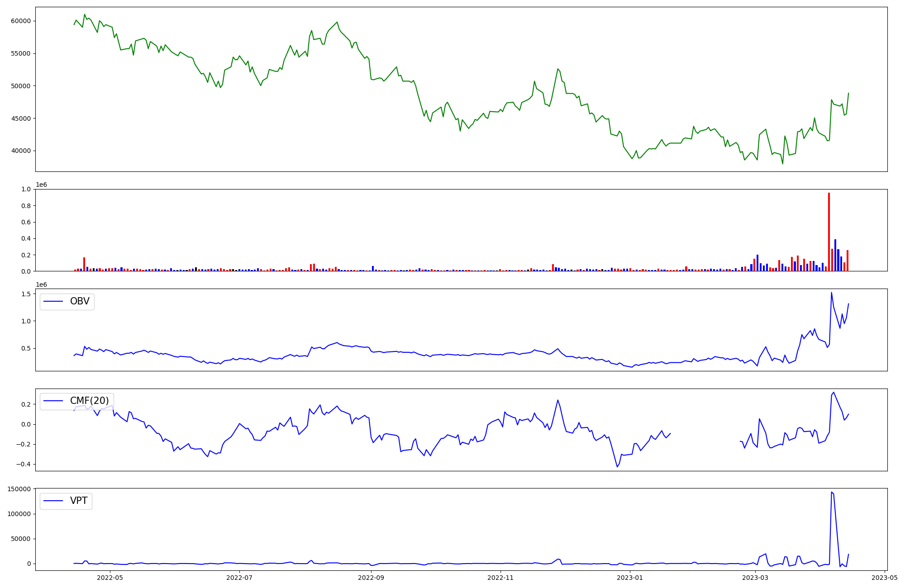
Task: Click the 2022-09 x-axis date label
Action: coord(371,577)
